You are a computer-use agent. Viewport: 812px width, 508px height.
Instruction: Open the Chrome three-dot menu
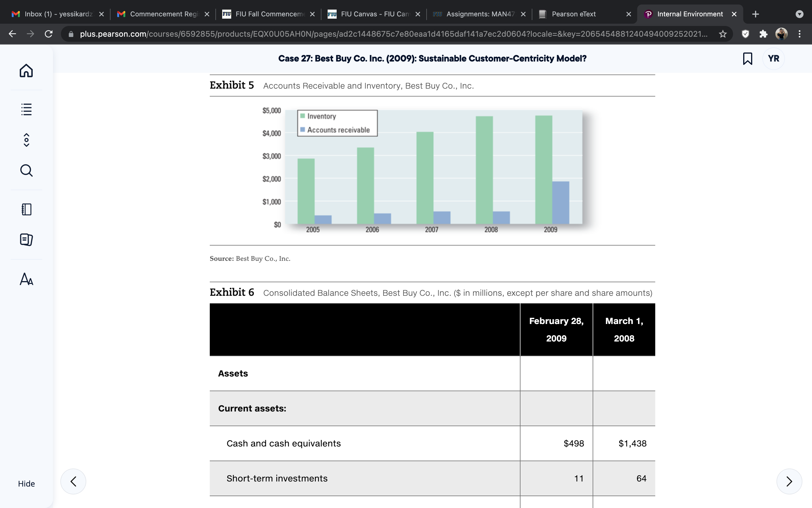(x=800, y=34)
